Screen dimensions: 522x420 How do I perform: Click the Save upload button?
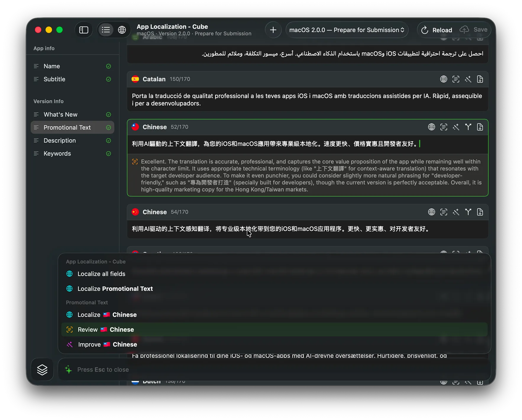(x=473, y=30)
